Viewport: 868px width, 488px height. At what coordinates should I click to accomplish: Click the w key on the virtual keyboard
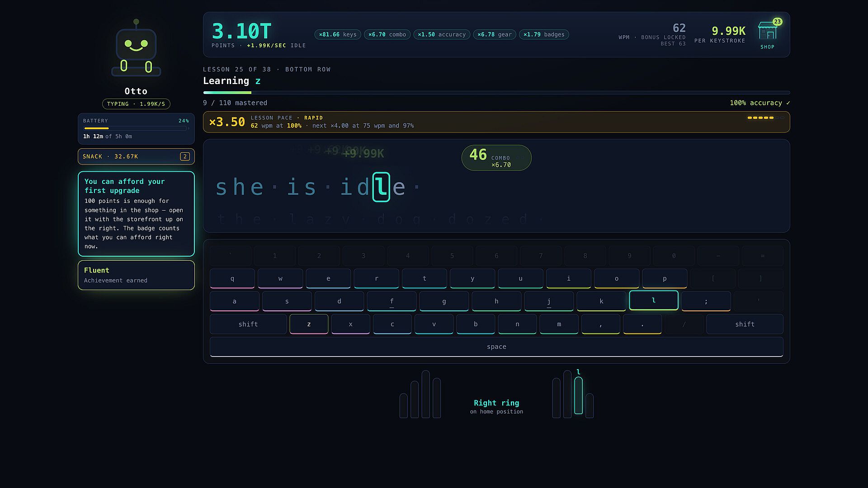280,278
